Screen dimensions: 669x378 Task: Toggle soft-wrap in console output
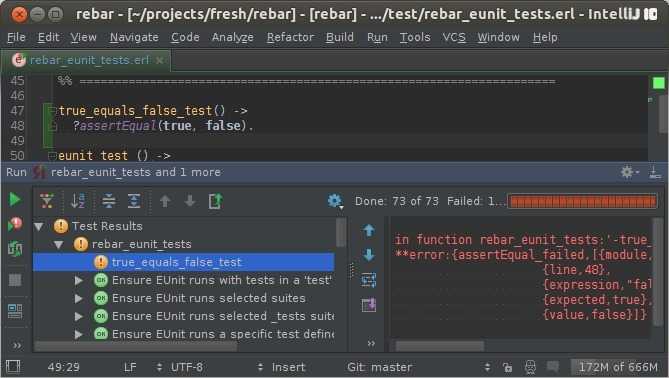click(x=369, y=280)
